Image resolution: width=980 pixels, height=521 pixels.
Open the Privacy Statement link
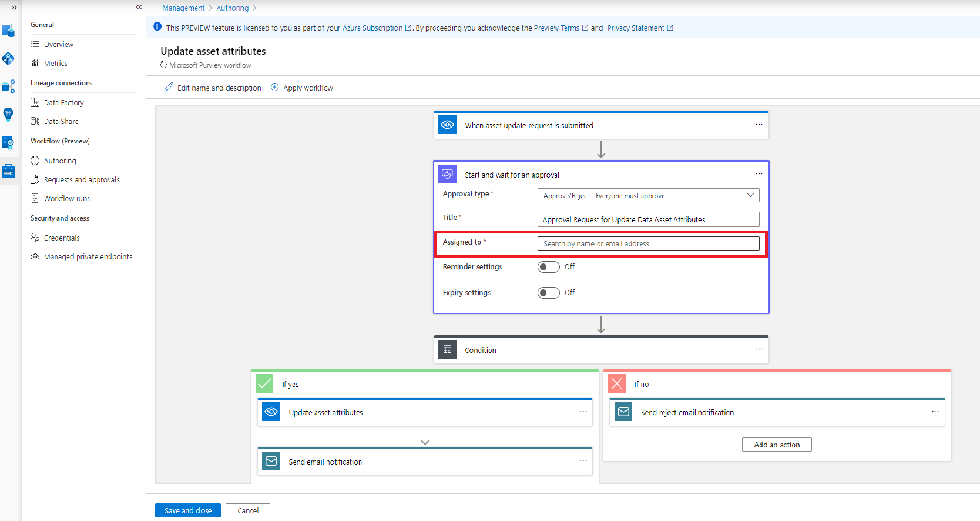(x=640, y=28)
